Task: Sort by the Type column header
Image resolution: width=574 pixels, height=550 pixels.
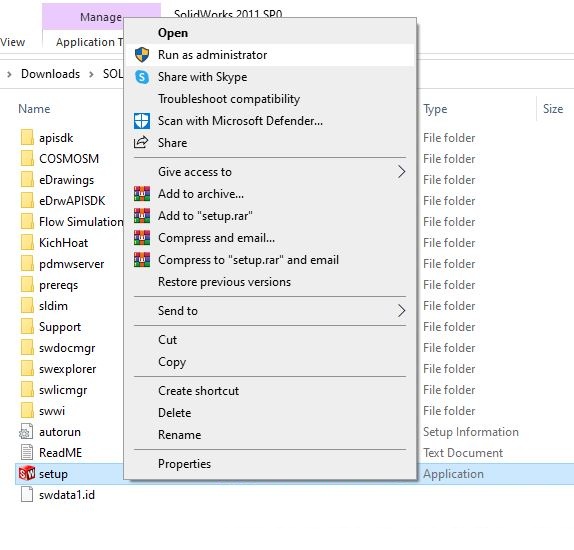Action: [x=435, y=109]
